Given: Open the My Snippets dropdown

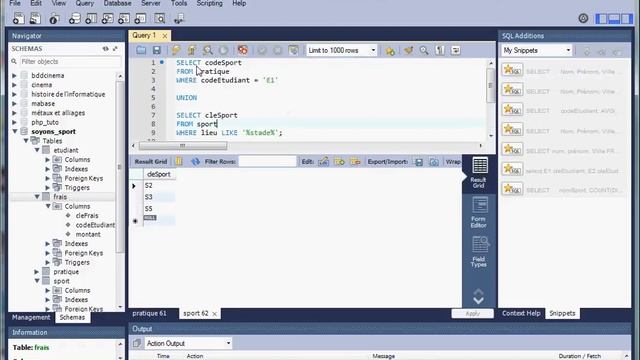Looking at the screenshot, I should point(536,50).
